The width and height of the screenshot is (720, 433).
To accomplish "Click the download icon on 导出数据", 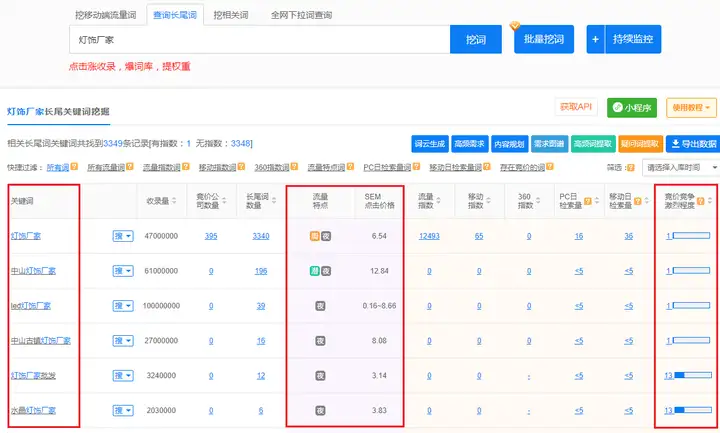I will click(x=675, y=144).
